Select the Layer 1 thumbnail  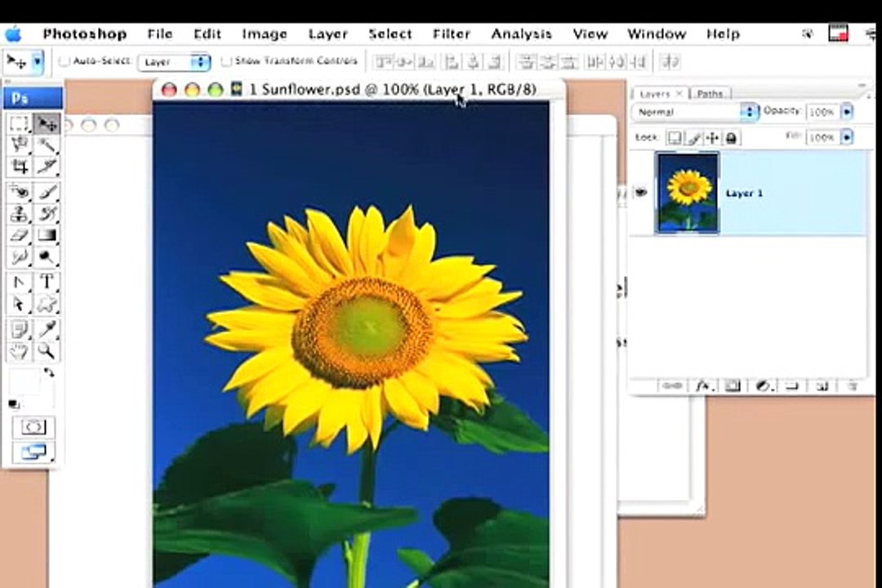(x=688, y=193)
